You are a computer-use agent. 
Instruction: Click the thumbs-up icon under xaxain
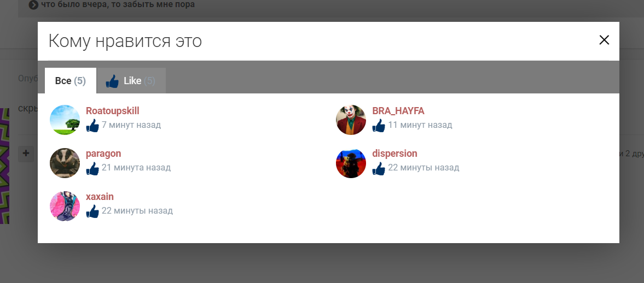pyautogui.click(x=92, y=211)
